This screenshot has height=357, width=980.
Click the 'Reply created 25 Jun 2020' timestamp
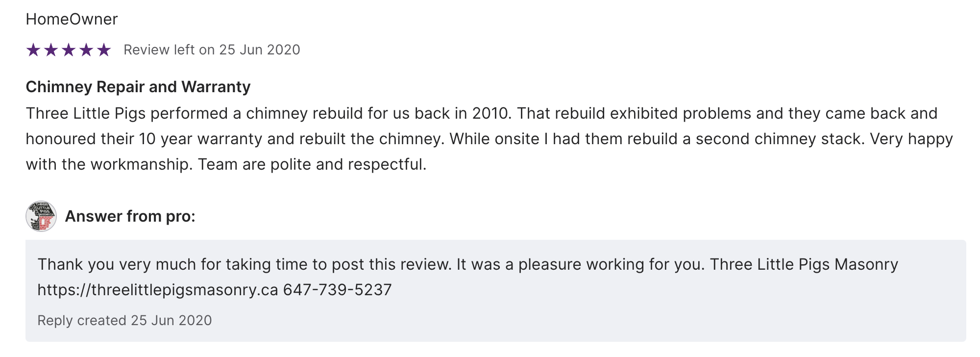point(124,320)
